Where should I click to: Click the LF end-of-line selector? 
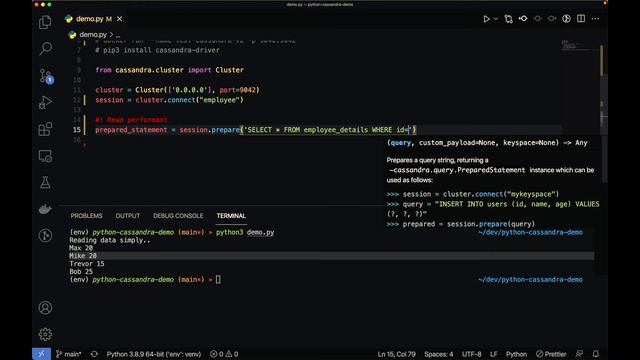[493, 354]
